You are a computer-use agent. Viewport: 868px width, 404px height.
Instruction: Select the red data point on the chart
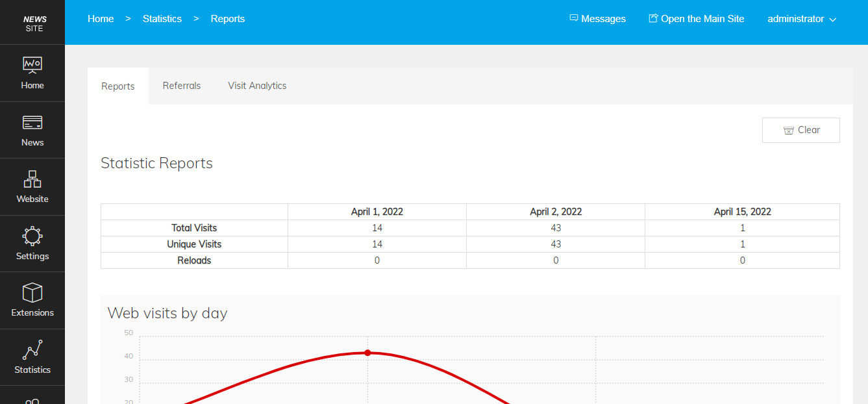click(x=368, y=353)
